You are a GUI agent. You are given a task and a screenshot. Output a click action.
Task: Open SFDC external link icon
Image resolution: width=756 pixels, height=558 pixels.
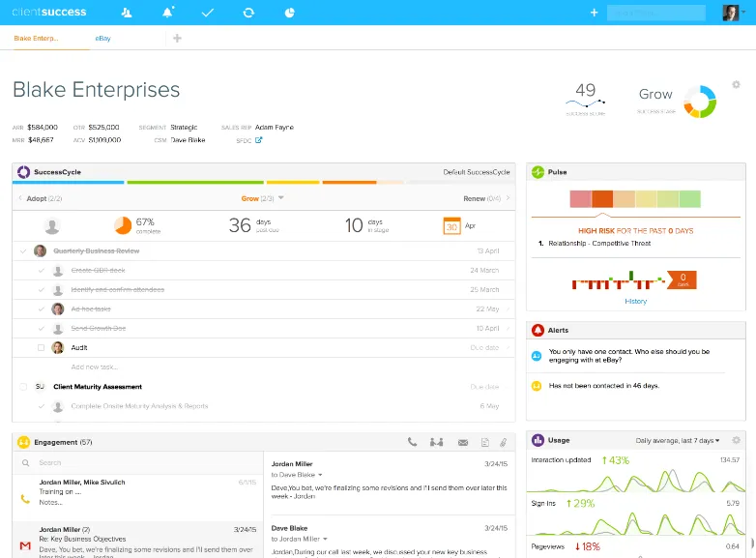[x=258, y=140]
